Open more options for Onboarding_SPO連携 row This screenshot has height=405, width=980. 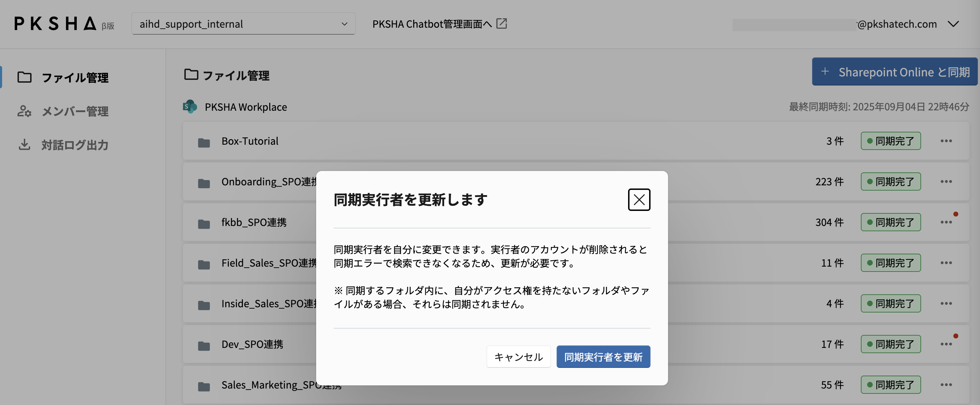[x=946, y=181]
